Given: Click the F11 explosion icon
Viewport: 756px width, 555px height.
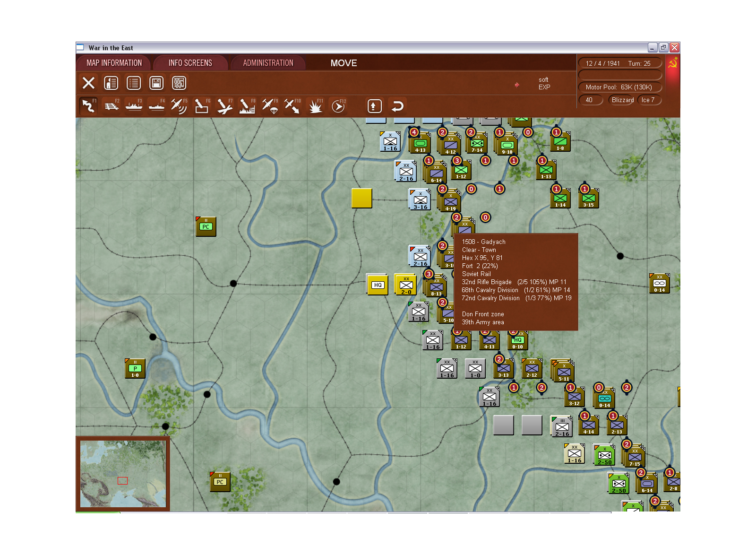Looking at the screenshot, I should click(x=315, y=106).
